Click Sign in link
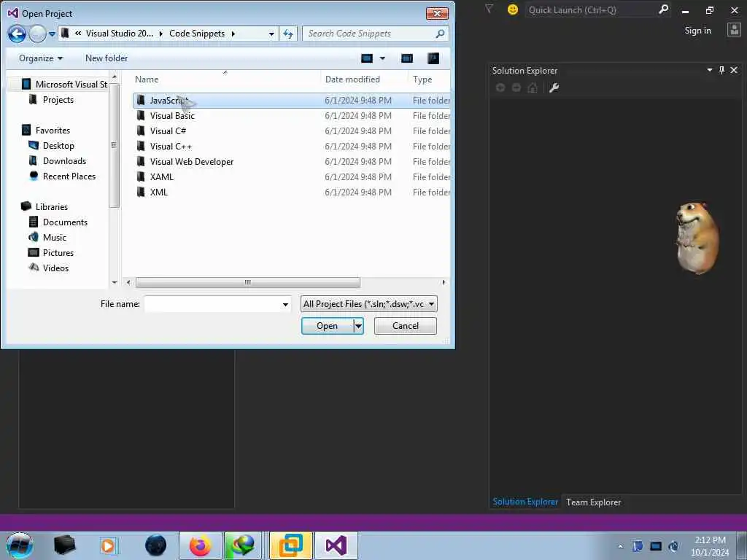Image resolution: width=747 pixels, height=560 pixels. (x=697, y=31)
